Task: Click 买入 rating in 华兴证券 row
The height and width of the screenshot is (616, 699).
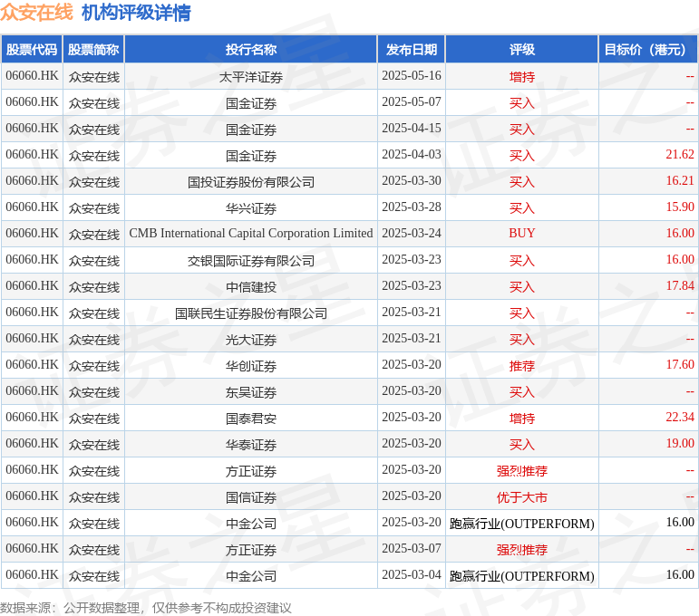Action: (522, 208)
